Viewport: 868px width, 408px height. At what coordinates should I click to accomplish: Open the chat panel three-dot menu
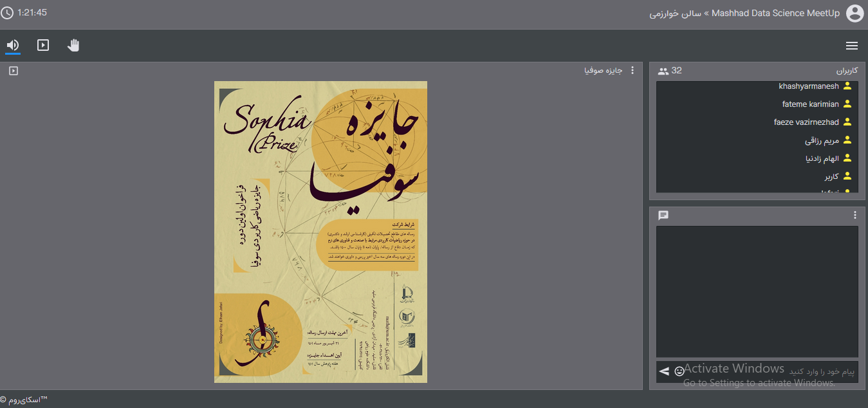pyautogui.click(x=854, y=215)
